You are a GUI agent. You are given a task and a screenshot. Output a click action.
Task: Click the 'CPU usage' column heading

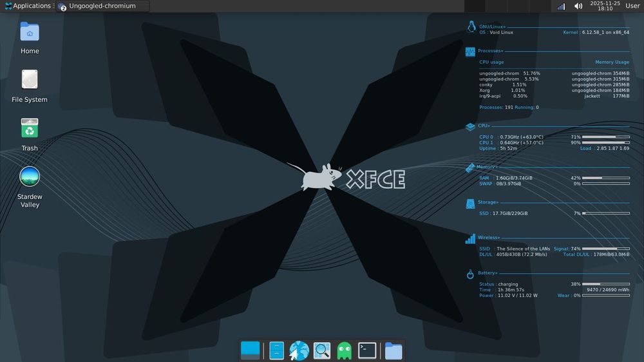(x=491, y=62)
